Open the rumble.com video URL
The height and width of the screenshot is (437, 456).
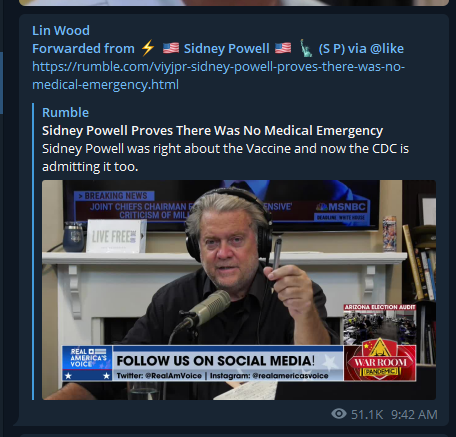pos(219,76)
